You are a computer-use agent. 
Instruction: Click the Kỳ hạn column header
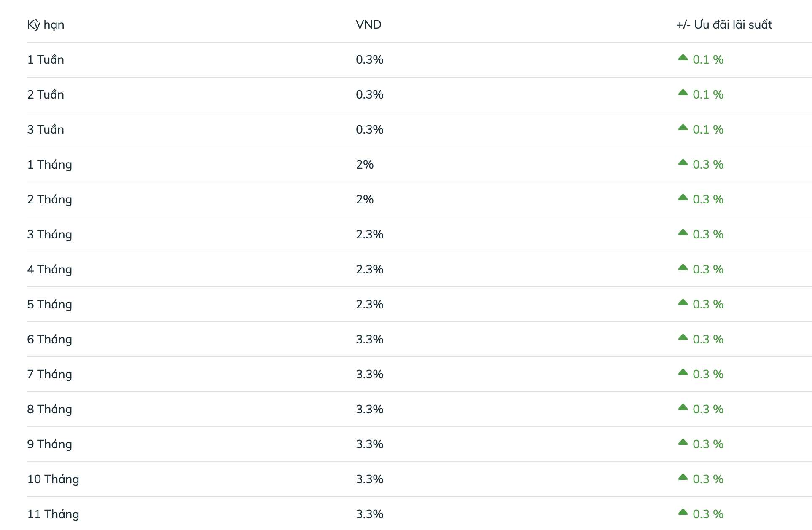46,25
